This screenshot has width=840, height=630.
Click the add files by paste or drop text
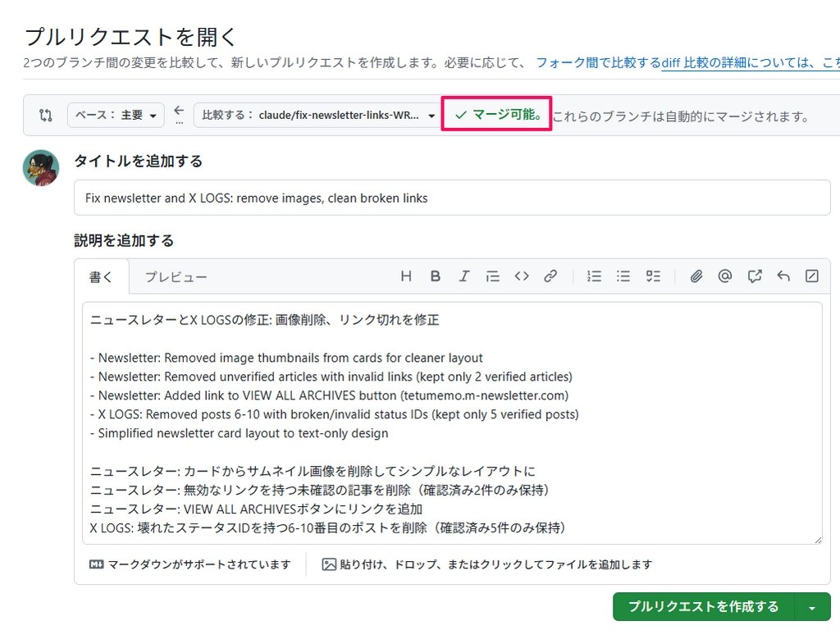[496, 564]
